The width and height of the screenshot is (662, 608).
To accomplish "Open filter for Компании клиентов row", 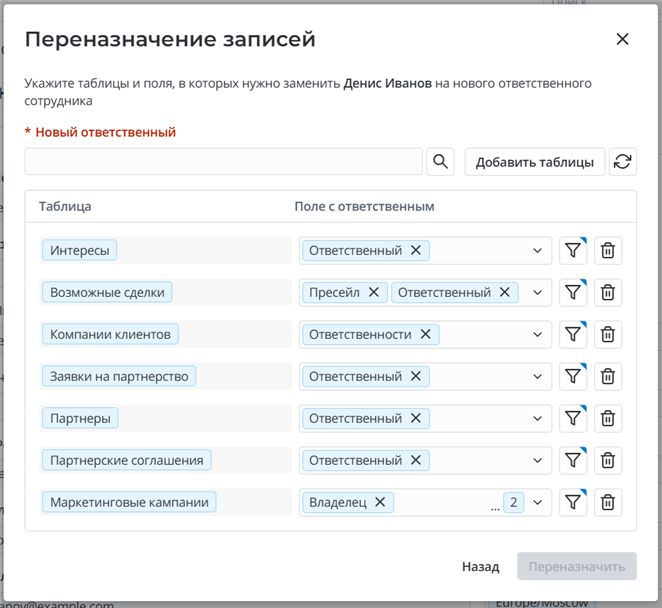I will click(x=572, y=335).
